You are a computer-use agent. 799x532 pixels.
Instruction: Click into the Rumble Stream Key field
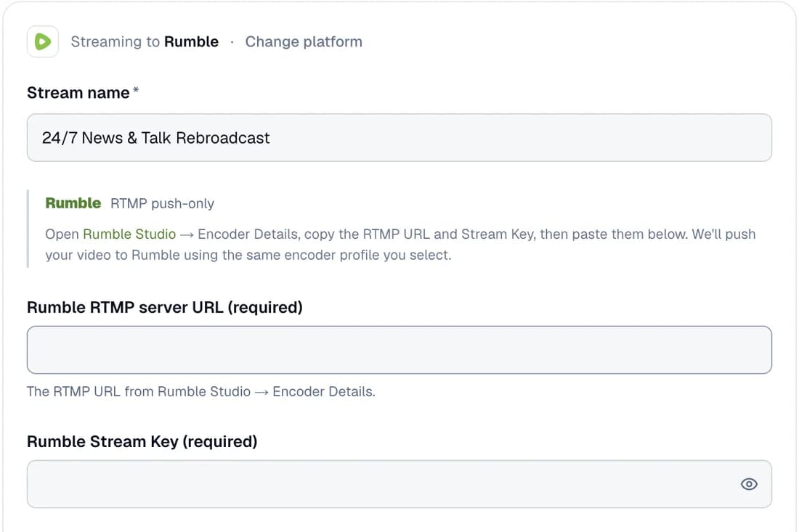[x=399, y=484]
